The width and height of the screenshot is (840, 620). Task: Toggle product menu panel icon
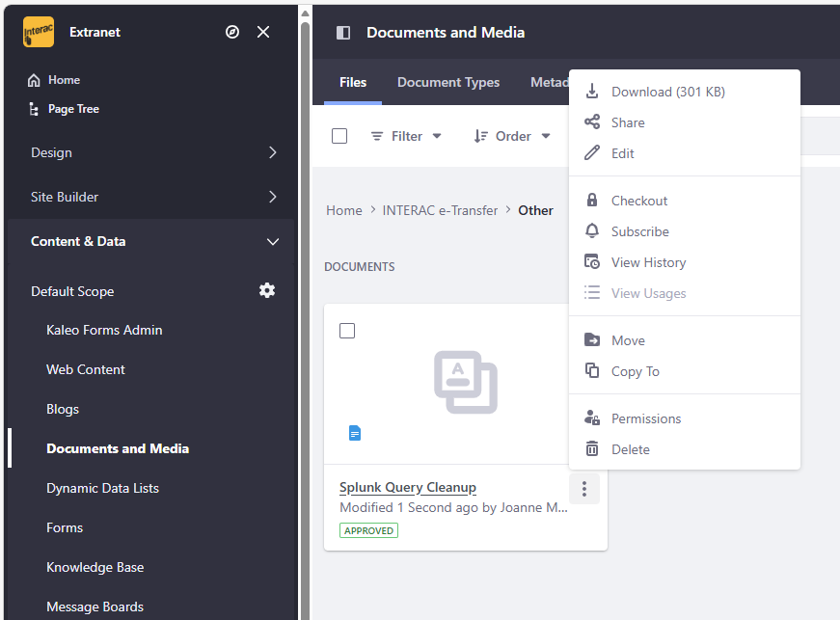pyautogui.click(x=343, y=33)
